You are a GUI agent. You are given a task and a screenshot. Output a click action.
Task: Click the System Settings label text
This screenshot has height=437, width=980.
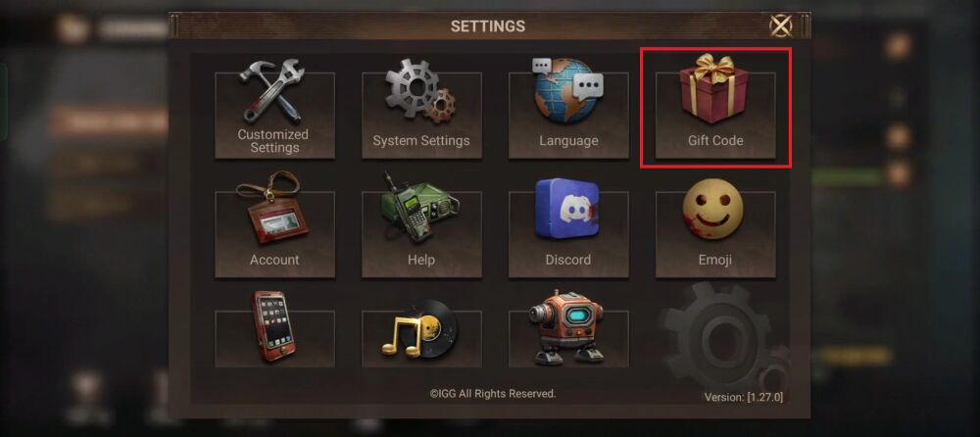(x=421, y=141)
